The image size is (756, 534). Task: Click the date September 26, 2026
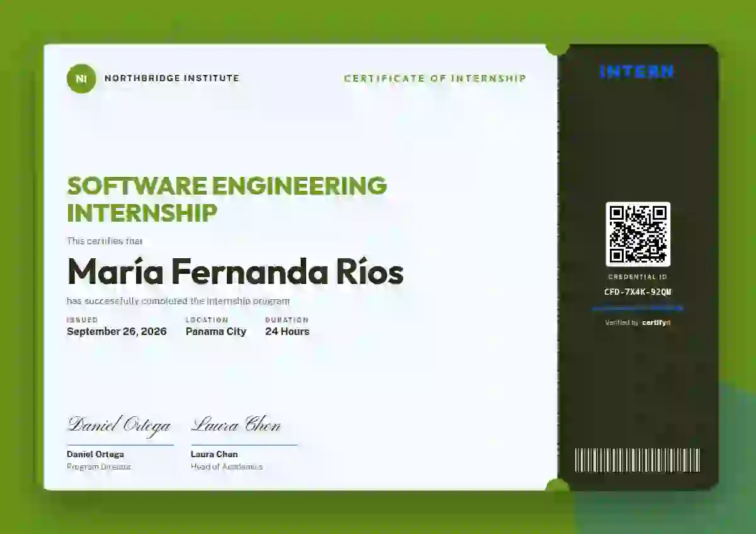117,331
